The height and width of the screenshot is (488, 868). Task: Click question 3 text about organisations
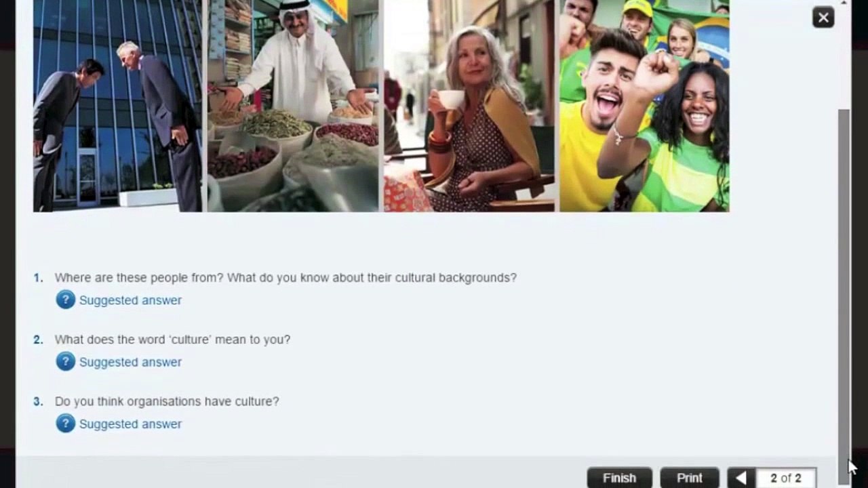click(x=167, y=401)
